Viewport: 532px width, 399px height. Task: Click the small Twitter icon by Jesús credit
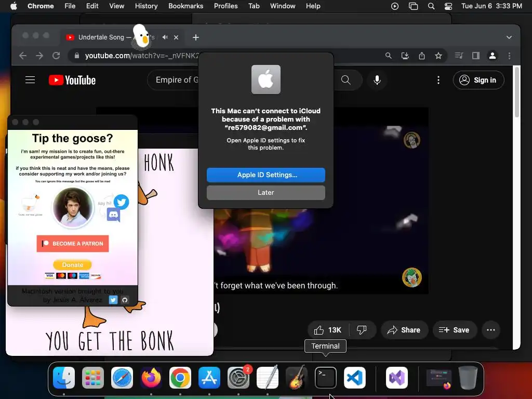click(x=113, y=300)
